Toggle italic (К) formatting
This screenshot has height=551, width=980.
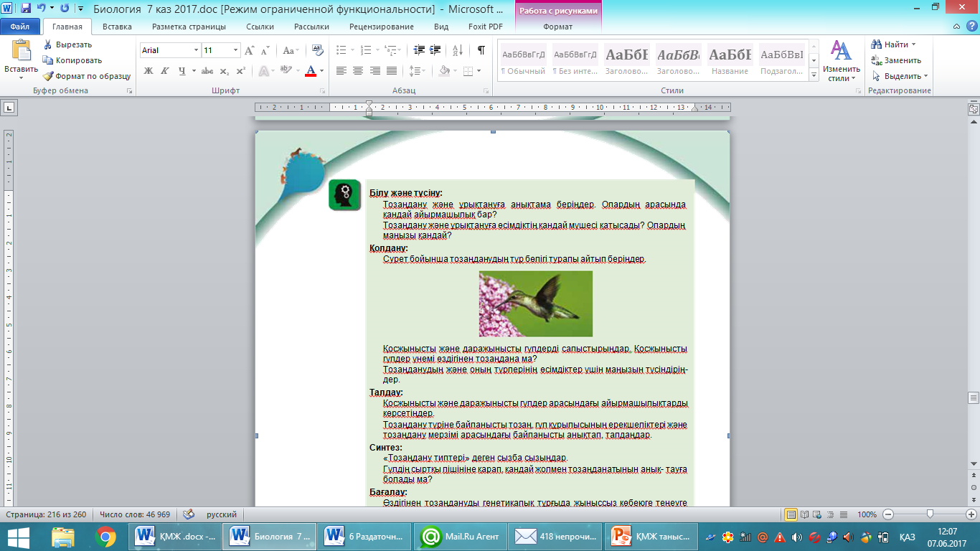tap(164, 71)
